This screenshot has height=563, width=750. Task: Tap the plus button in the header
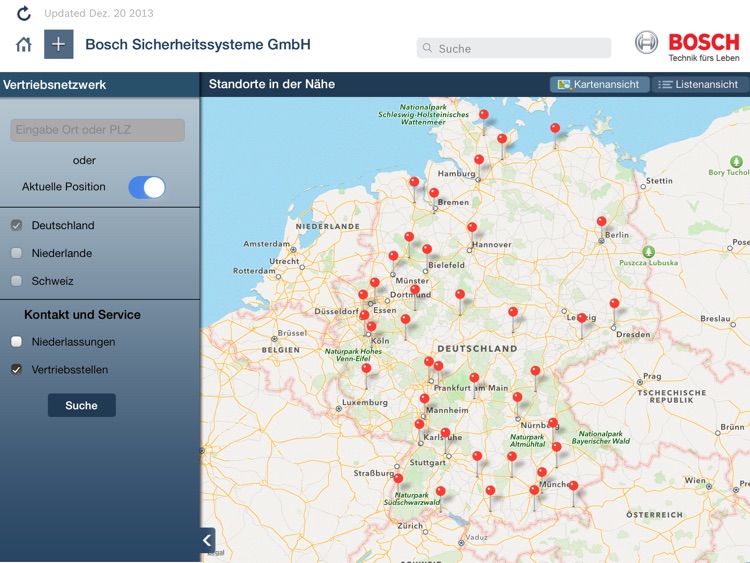(x=58, y=44)
